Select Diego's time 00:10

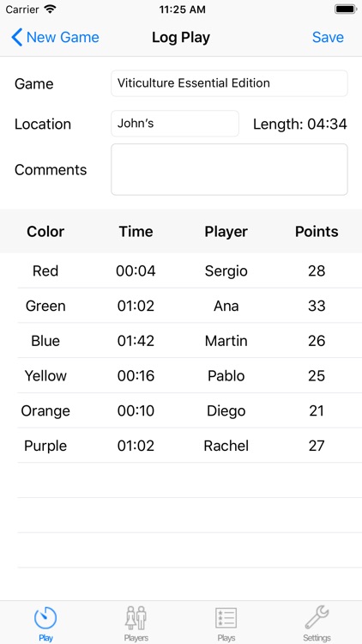(x=136, y=410)
